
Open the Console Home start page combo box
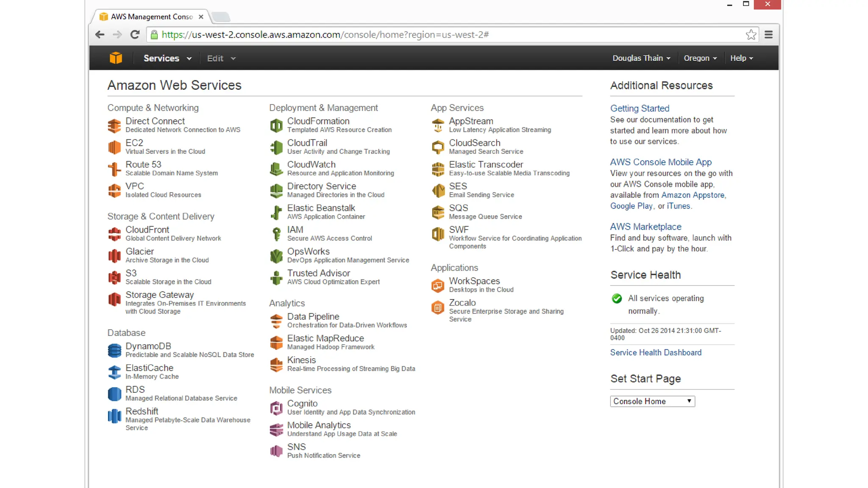[652, 401]
